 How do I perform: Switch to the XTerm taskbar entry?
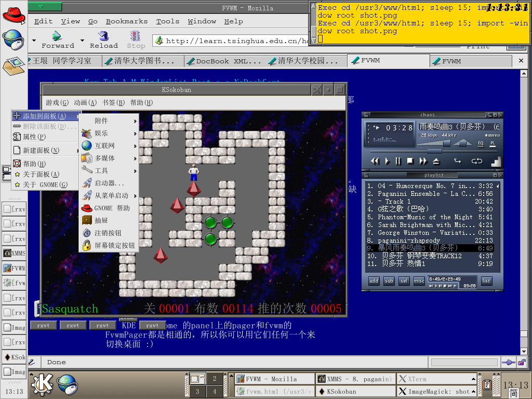437,379
